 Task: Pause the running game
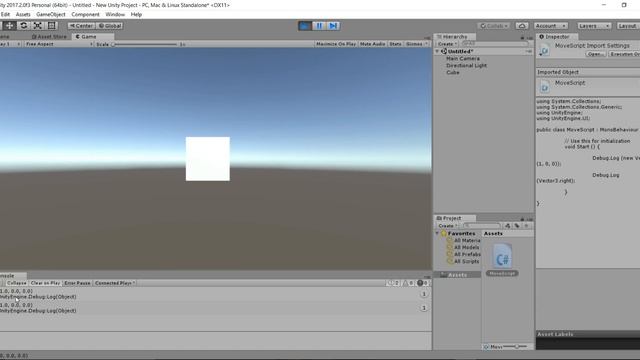click(x=319, y=26)
